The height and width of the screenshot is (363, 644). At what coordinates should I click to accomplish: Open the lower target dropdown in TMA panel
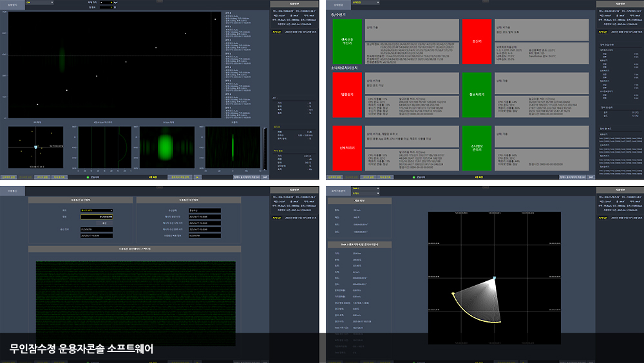(x=365, y=193)
